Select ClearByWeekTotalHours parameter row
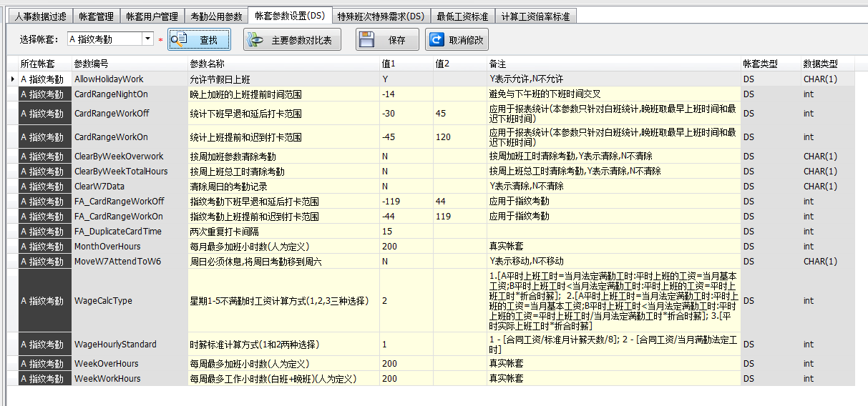868x406 pixels. coord(130,171)
